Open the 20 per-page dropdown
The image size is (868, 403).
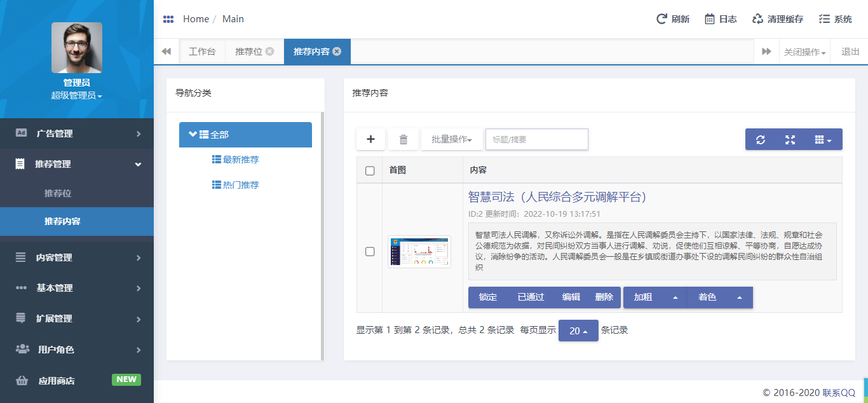578,331
